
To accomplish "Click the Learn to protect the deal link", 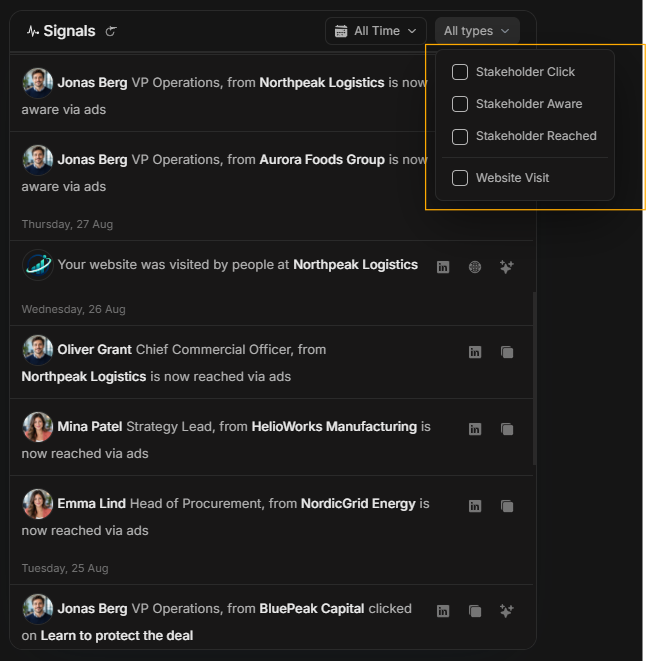I will click(117, 636).
